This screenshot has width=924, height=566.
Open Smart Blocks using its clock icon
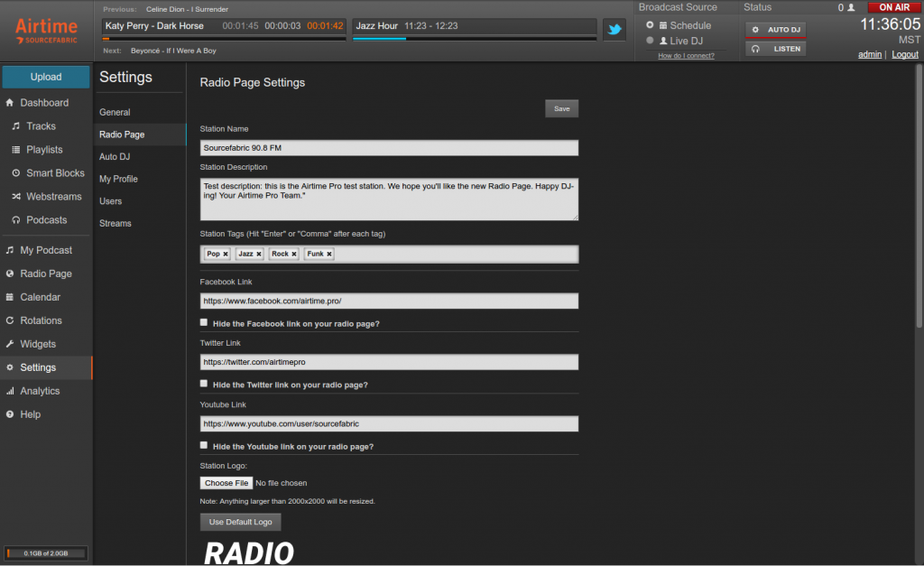click(x=16, y=172)
